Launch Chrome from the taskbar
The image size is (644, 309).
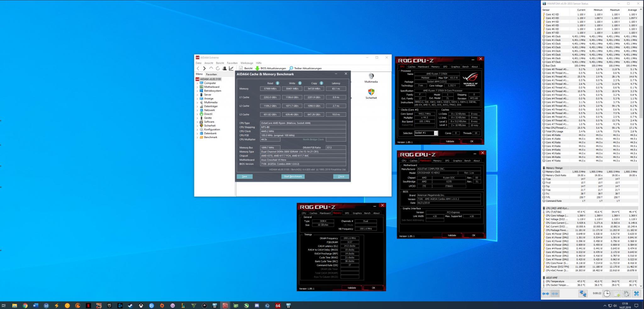[25, 305]
